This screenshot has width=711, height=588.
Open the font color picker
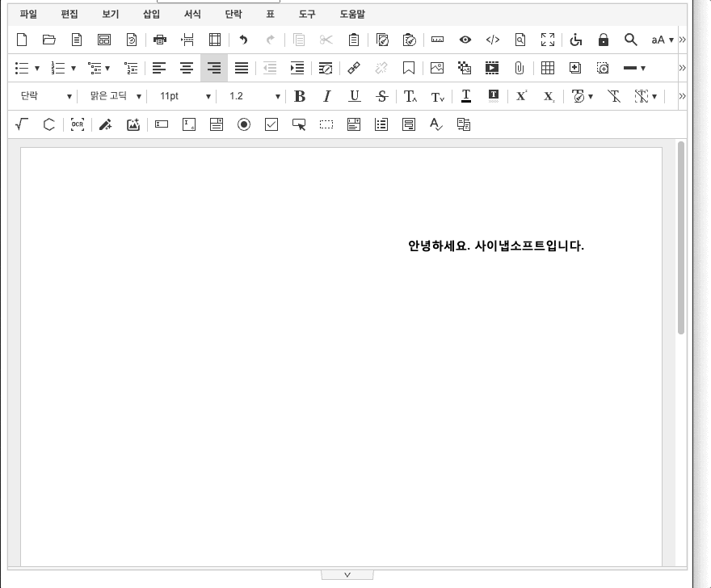[466, 96]
